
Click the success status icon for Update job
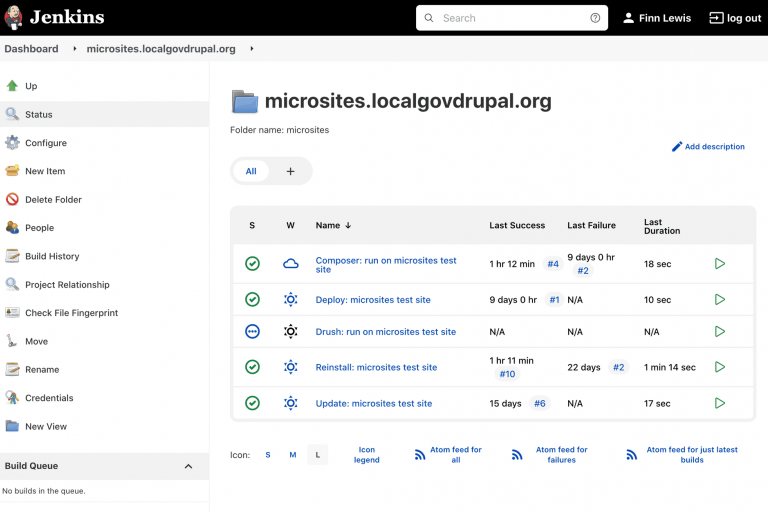tap(252, 403)
